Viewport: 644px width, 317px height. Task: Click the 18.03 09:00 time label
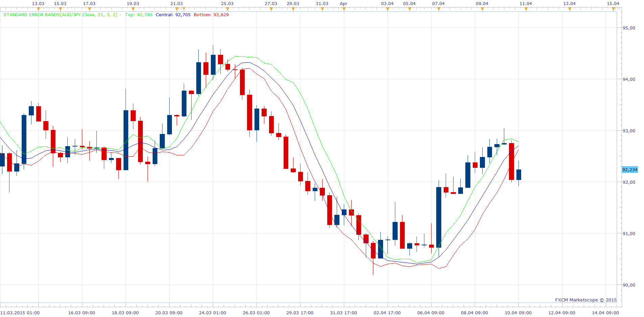click(x=125, y=313)
